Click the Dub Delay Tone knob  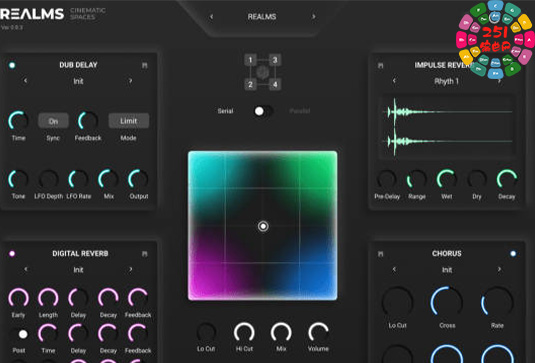18,179
